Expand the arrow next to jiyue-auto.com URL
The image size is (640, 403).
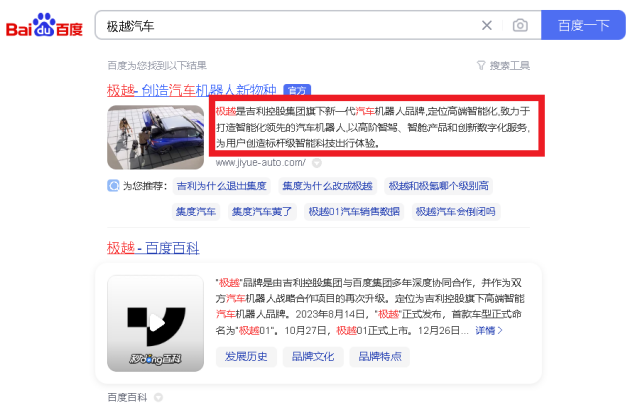pyautogui.click(x=317, y=163)
